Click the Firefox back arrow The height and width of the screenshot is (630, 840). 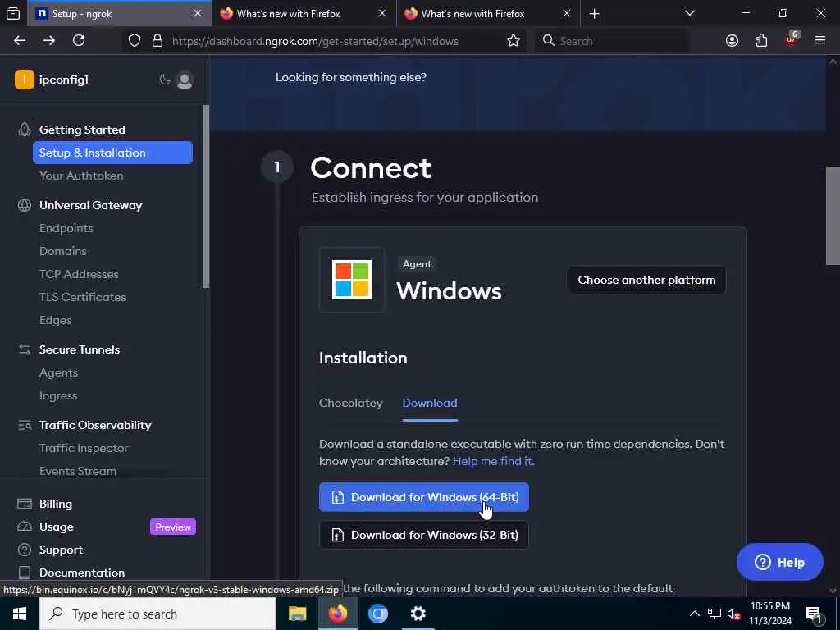pyautogui.click(x=20, y=41)
